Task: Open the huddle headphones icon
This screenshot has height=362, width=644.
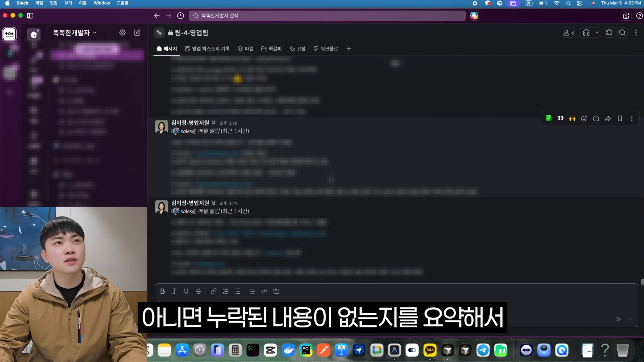Action: point(586,33)
